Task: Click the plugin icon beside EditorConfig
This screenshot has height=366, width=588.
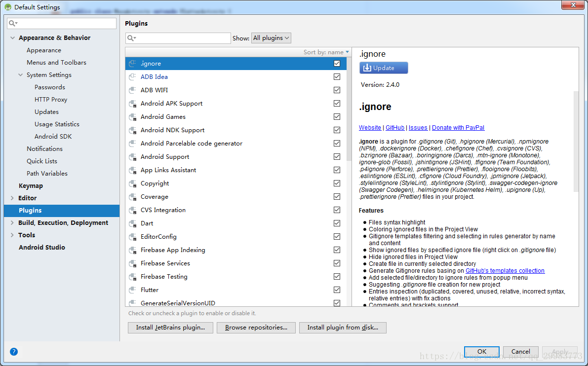Action: click(x=132, y=237)
